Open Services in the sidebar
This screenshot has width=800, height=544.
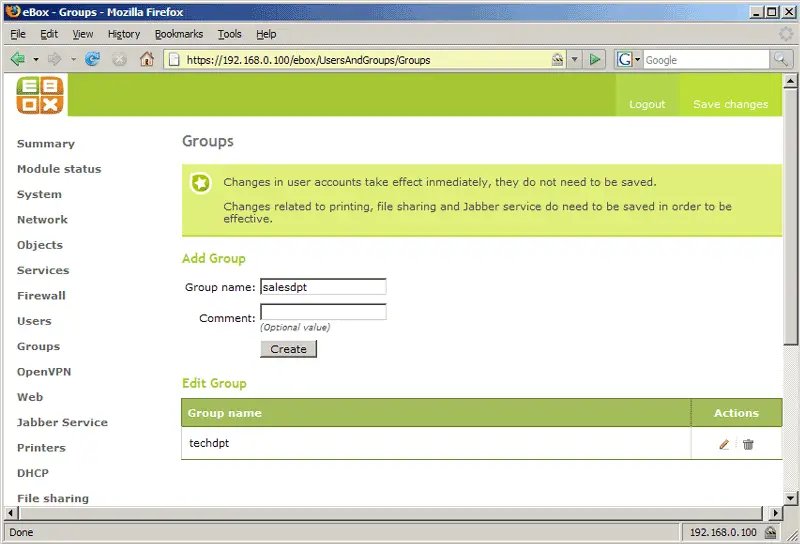pyautogui.click(x=43, y=270)
